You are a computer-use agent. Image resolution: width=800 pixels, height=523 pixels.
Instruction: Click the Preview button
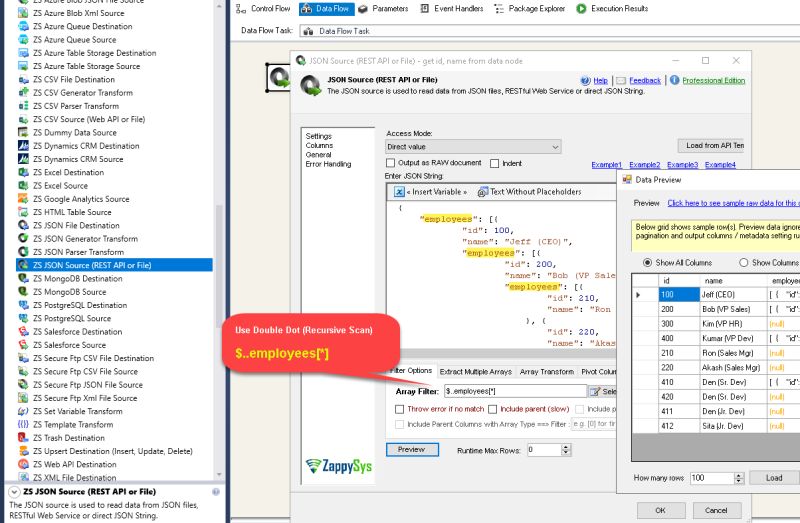(412, 450)
